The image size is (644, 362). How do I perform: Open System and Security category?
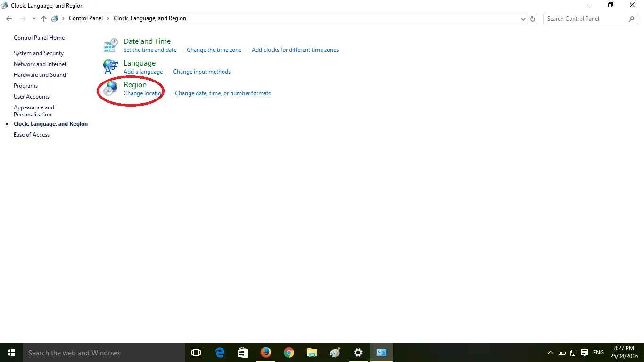(39, 53)
